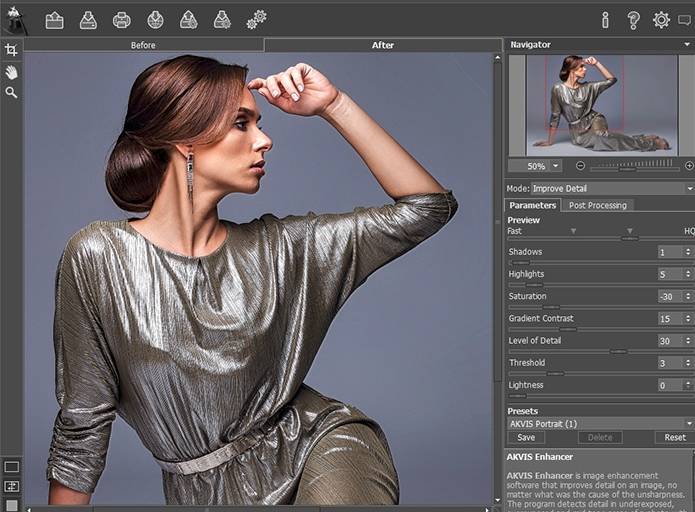
Task: Open the batch processing gears icon
Action: (257, 19)
